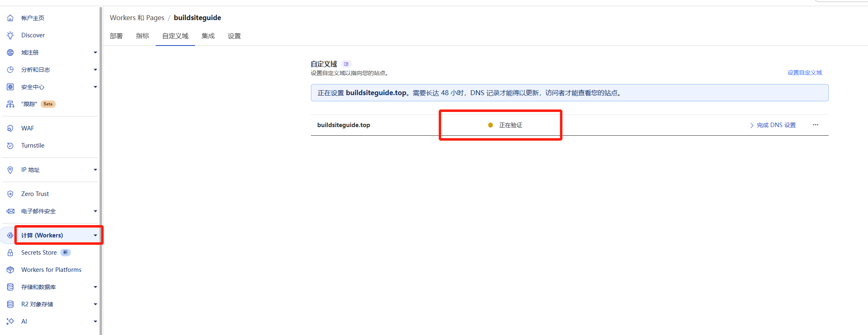
Task: Open the 设置 tab
Action: [234, 36]
